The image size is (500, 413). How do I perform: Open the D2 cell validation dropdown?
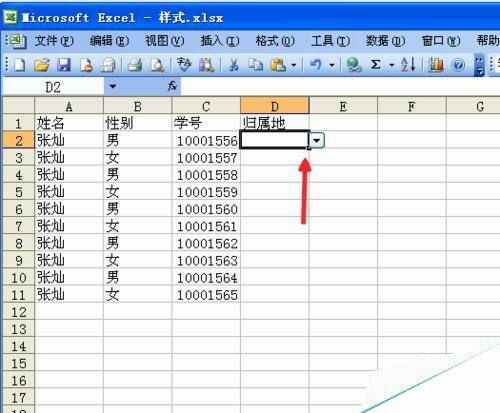pyautogui.click(x=317, y=140)
